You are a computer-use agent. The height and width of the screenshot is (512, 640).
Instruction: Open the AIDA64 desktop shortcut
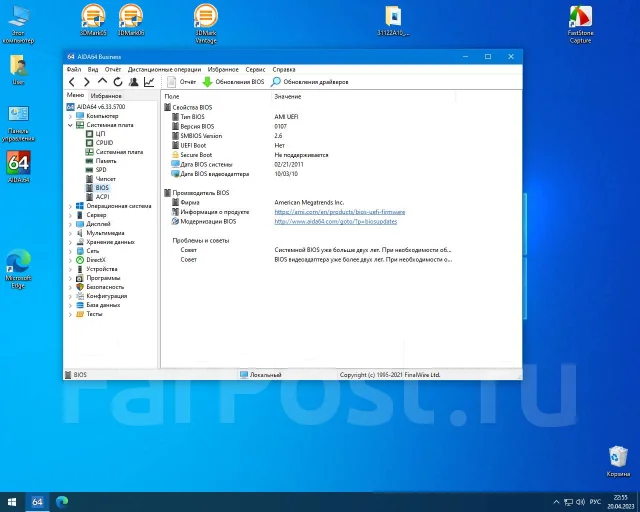(18, 167)
